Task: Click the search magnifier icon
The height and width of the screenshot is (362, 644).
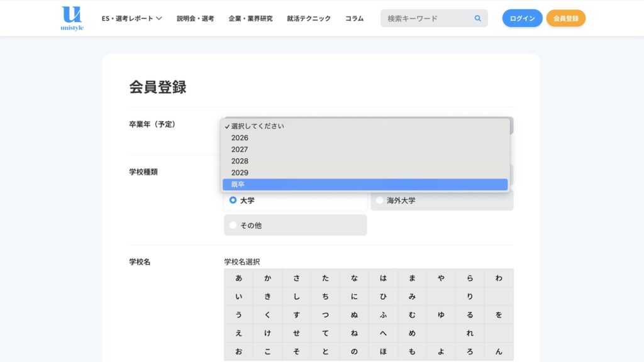Action: tap(478, 19)
